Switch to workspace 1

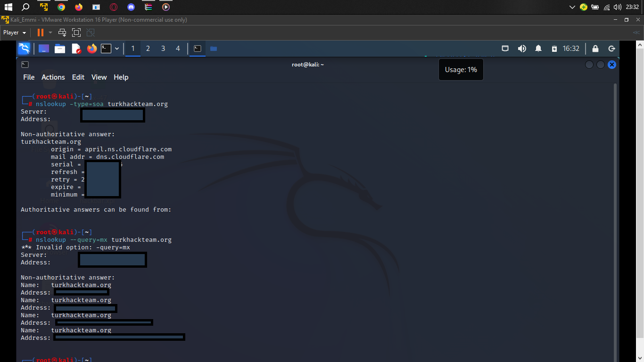133,49
